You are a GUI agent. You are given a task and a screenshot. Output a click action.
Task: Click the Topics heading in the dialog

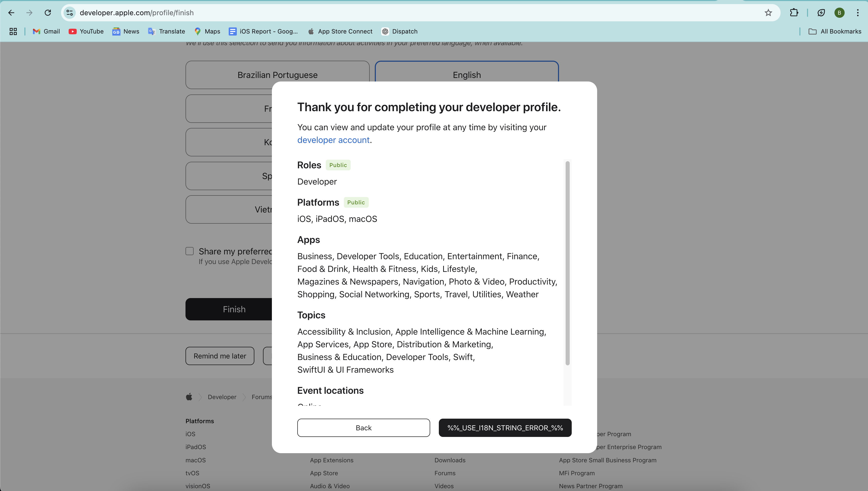point(311,315)
